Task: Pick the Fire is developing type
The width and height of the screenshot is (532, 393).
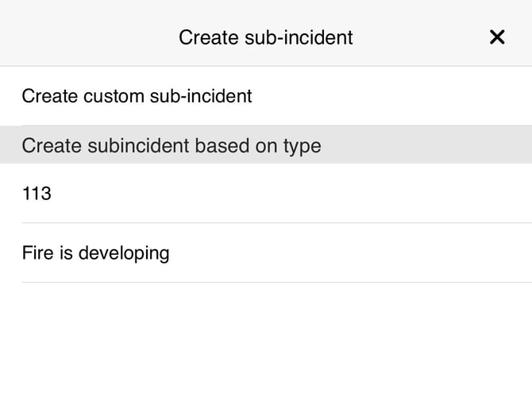Action: (95, 253)
